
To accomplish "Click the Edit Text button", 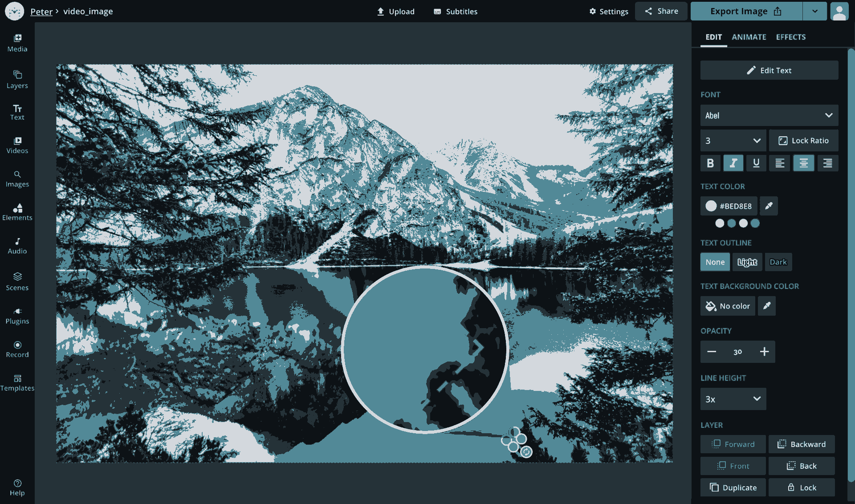I will [x=769, y=70].
